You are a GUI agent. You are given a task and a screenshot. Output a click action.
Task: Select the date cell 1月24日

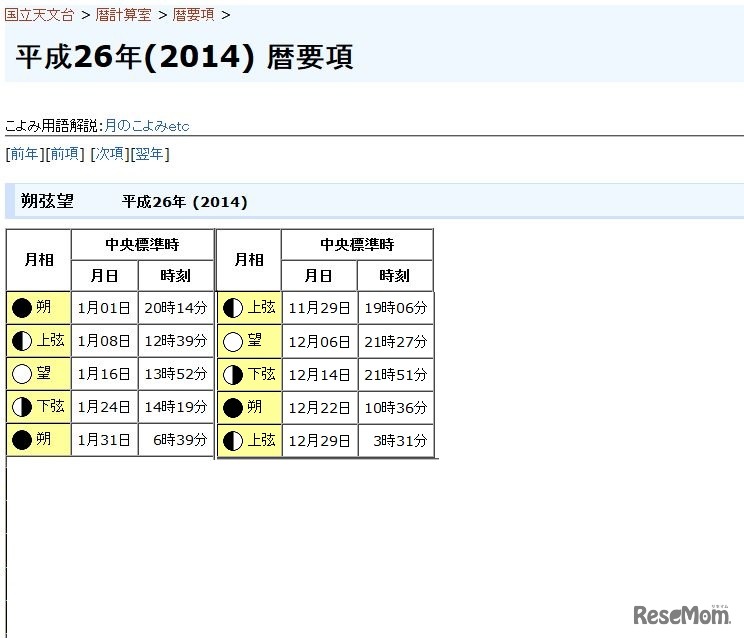(104, 407)
